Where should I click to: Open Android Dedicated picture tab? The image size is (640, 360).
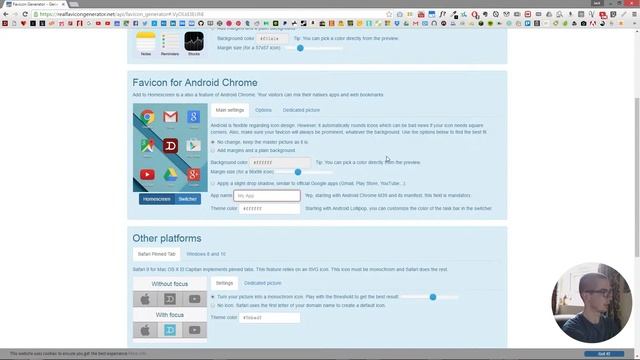301,110
